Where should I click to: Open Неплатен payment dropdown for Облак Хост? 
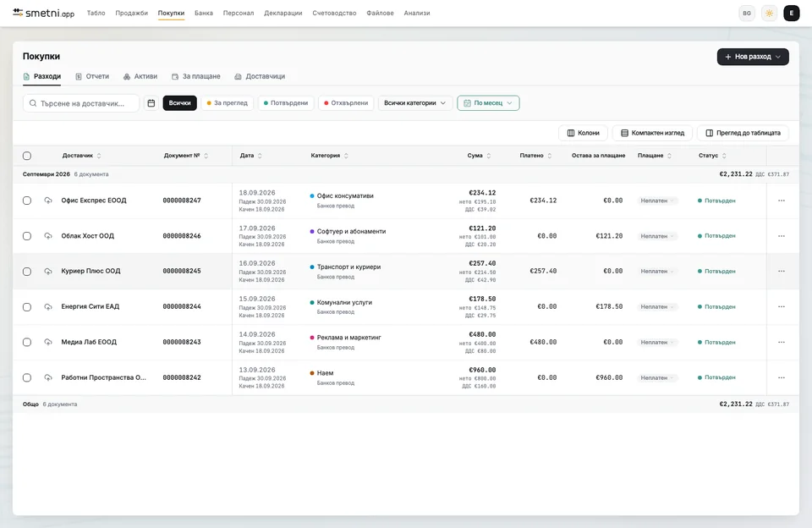[657, 236]
